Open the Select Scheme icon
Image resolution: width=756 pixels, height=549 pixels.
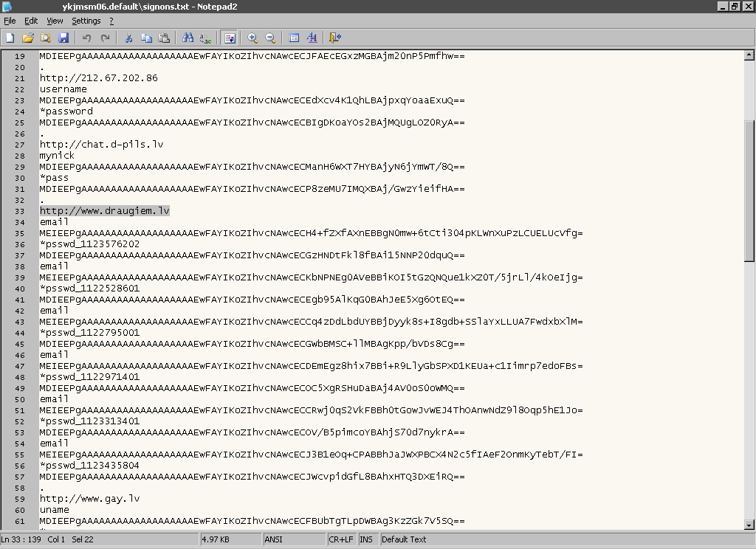click(x=294, y=38)
